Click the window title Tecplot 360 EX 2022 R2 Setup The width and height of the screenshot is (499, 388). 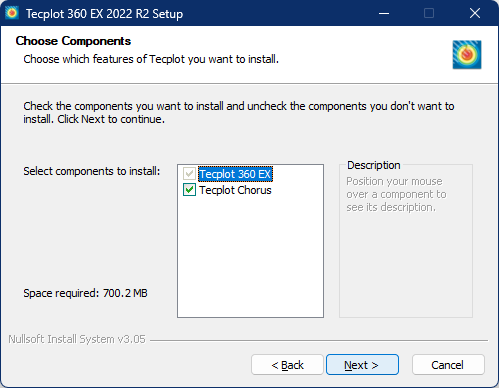104,14
